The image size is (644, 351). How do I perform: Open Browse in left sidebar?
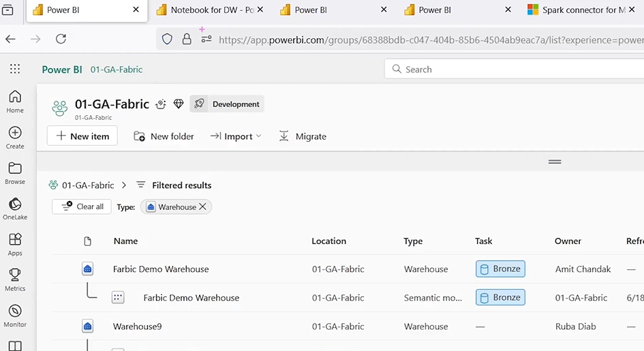click(15, 173)
